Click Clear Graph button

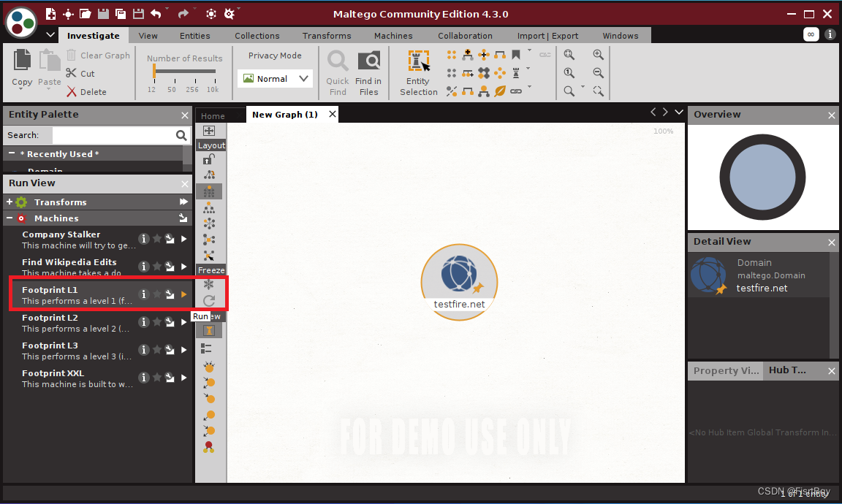point(98,56)
